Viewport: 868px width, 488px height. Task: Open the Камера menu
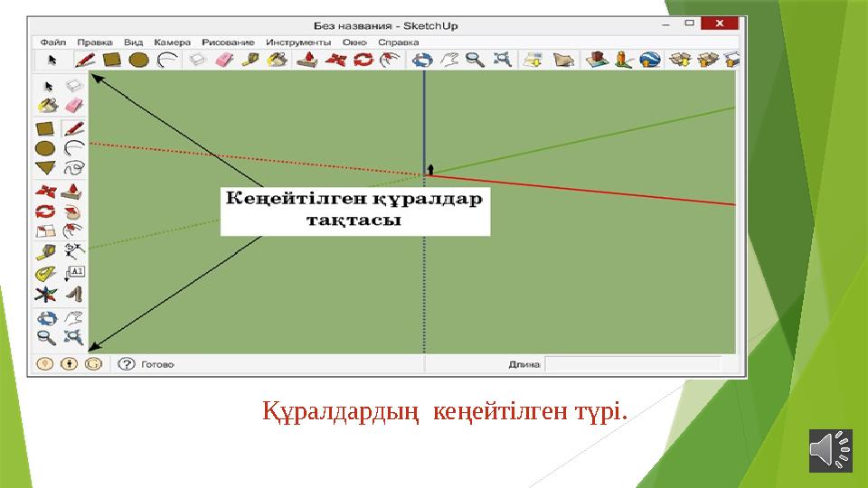172,42
